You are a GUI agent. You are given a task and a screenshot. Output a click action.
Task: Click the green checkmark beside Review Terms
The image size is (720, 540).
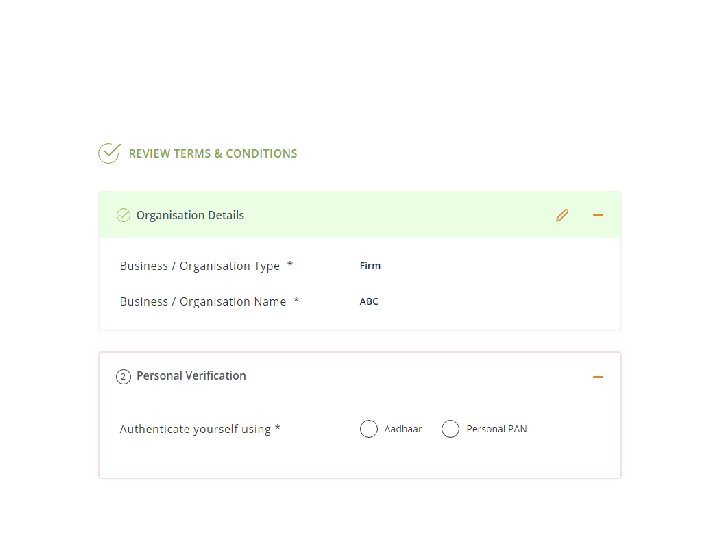coord(109,153)
